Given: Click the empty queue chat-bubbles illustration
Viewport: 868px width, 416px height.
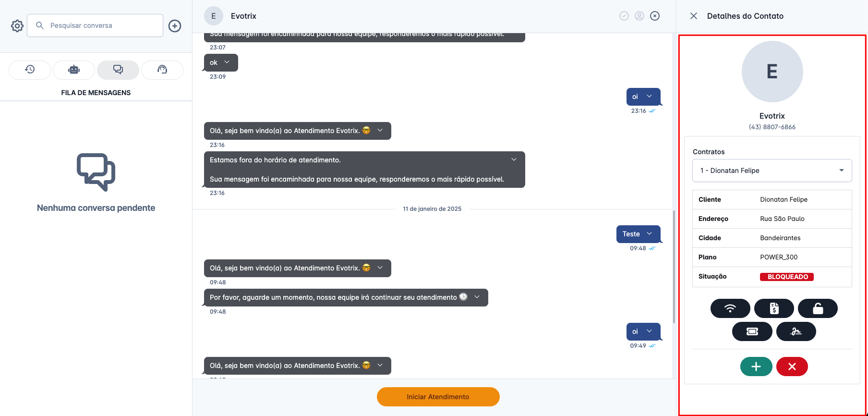Looking at the screenshot, I should click(96, 172).
